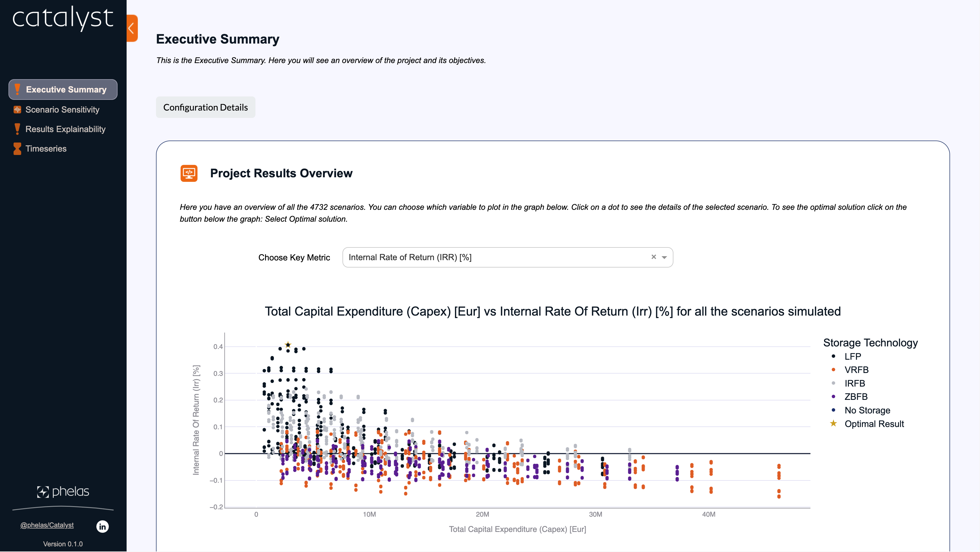This screenshot has width=980, height=552.
Task: Open the Key Metric dropdown arrow
Action: (664, 257)
